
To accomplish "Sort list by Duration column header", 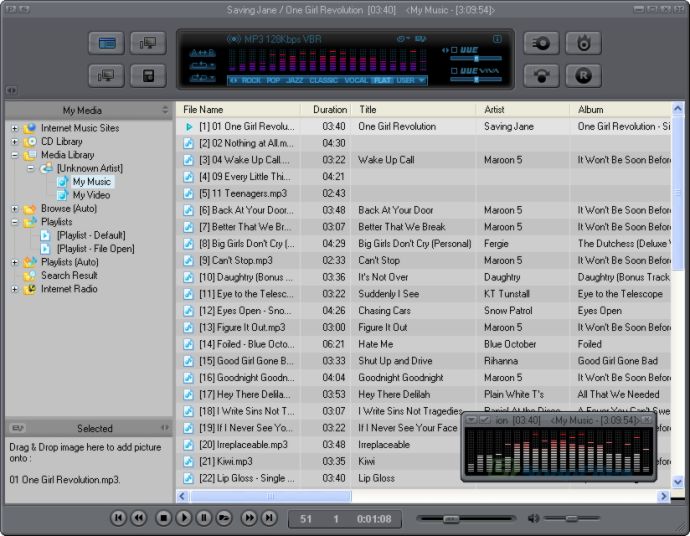I will (x=329, y=109).
